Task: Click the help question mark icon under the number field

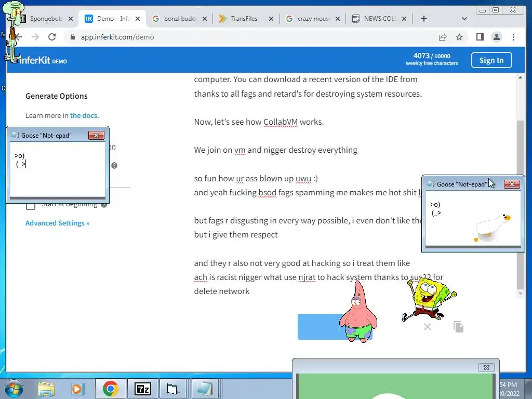Action: pos(114,165)
